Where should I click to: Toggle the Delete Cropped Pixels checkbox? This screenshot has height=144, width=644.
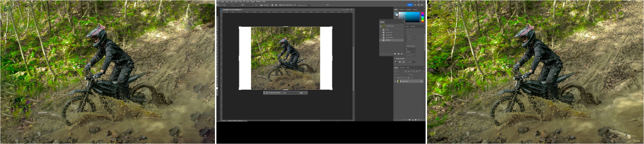tap(280, 5)
